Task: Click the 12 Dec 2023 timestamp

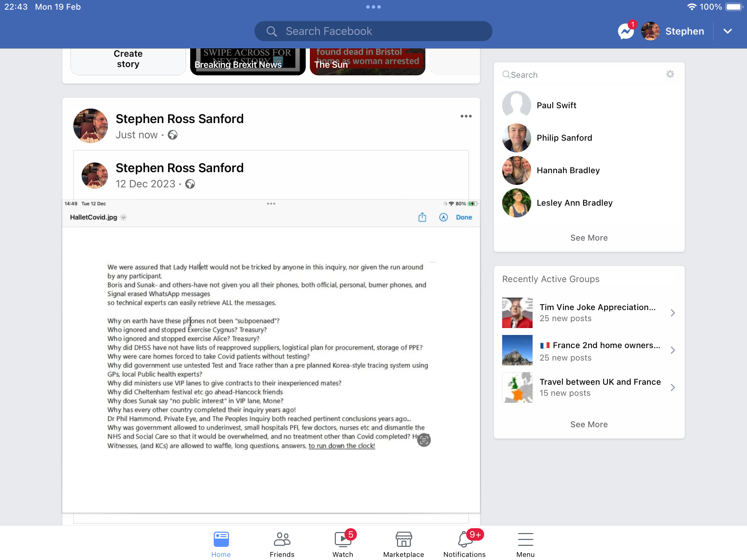Action: pyautogui.click(x=146, y=184)
